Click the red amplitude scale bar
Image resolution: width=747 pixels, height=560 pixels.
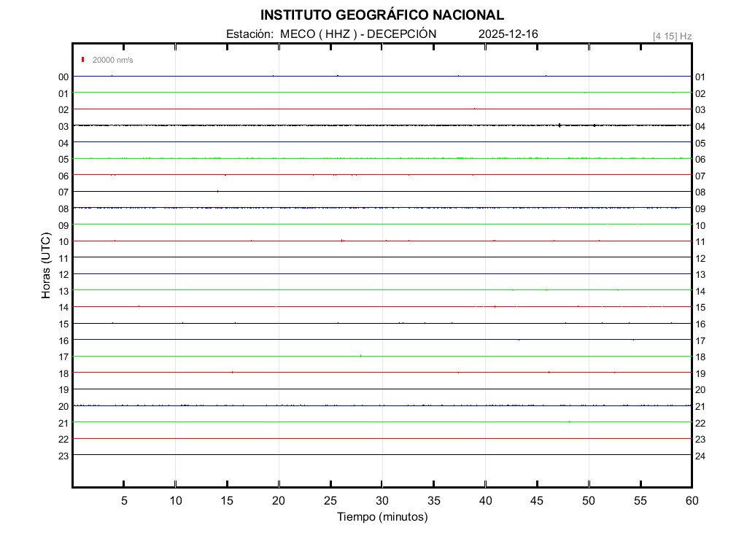[x=83, y=60]
